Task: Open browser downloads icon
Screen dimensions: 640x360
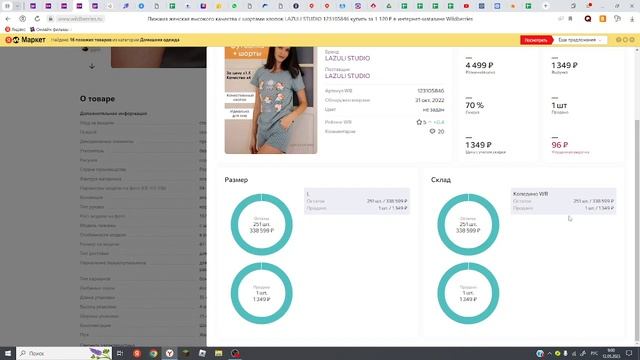Action: (x=632, y=19)
